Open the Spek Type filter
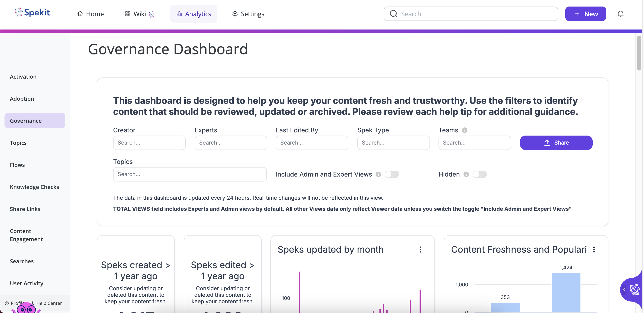 coord(393,143)
